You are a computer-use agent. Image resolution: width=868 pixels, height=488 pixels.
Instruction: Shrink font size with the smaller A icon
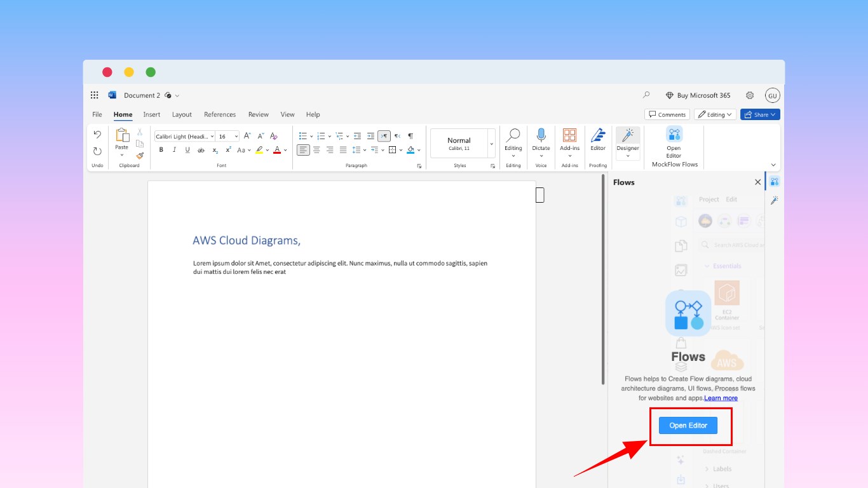coord(260,136)
